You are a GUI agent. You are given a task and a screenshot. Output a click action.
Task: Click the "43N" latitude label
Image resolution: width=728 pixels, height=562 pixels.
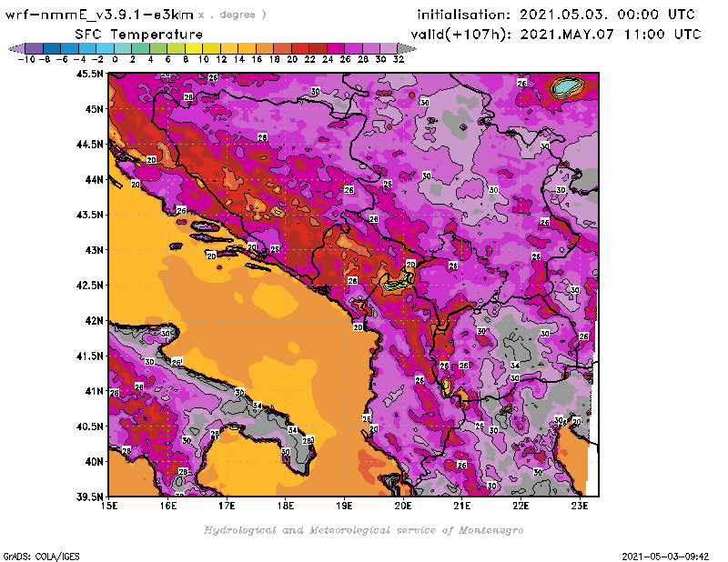[x=94, y=250]
